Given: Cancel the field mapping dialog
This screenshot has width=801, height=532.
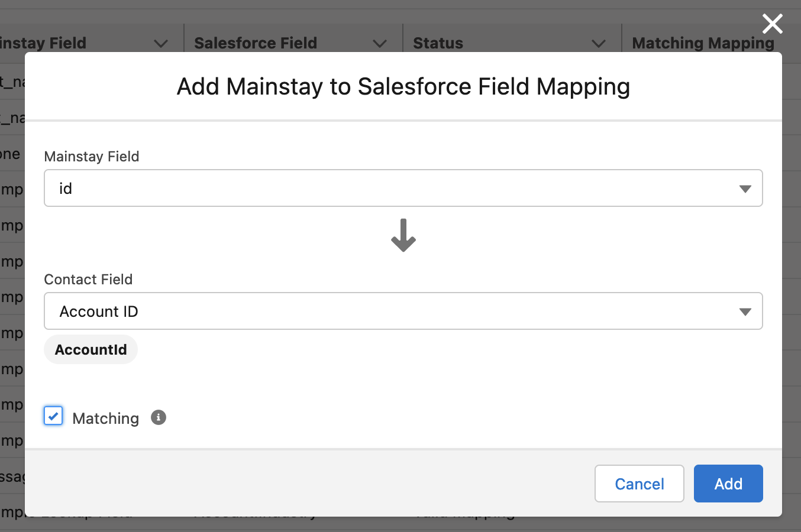Looking at the screenshot, I should click(x=639, y=484).
